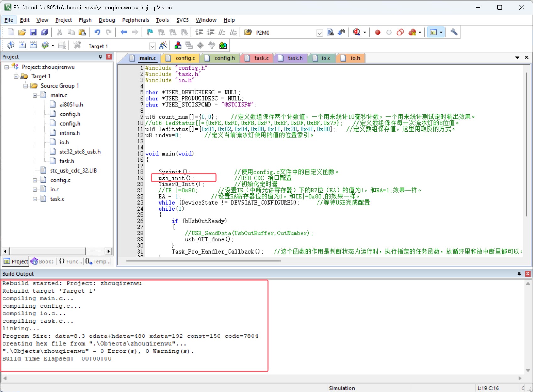Toggle the Project window view button
Viewport: 533px width, 392px height.
coord(433,32)
